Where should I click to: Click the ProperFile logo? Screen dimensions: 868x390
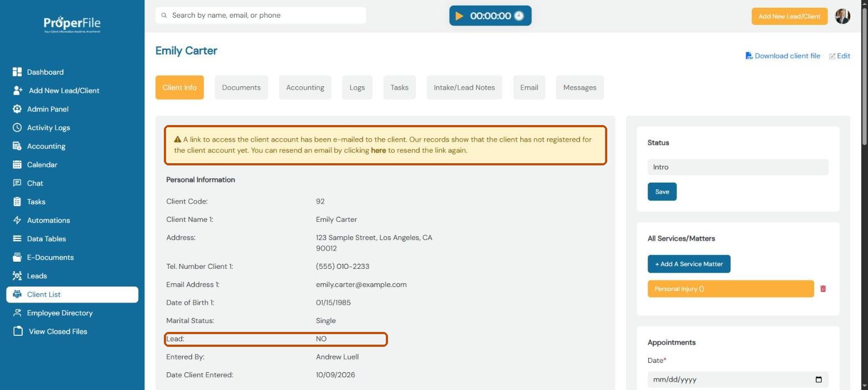click(72, 24)
